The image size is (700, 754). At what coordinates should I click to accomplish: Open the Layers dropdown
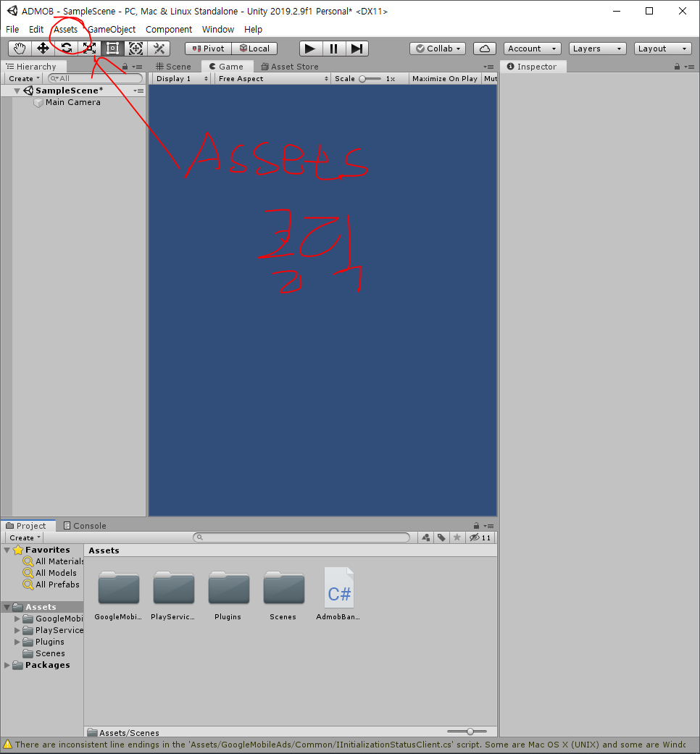598,49
